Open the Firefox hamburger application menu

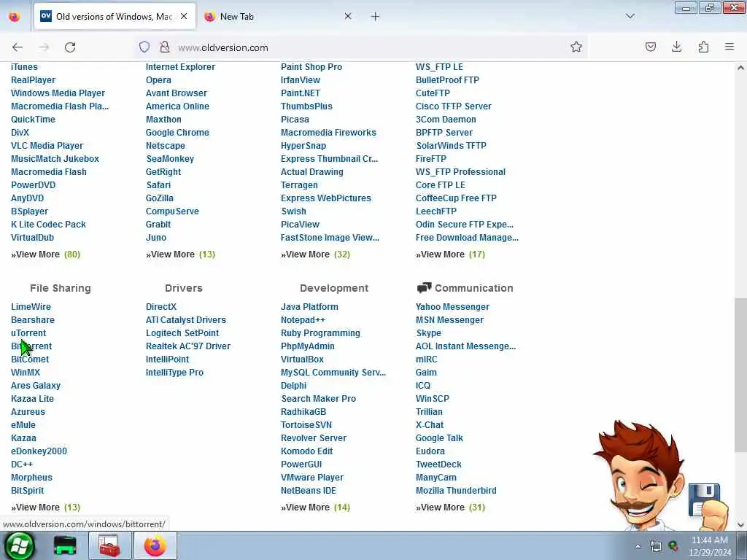tap(729, 47)
